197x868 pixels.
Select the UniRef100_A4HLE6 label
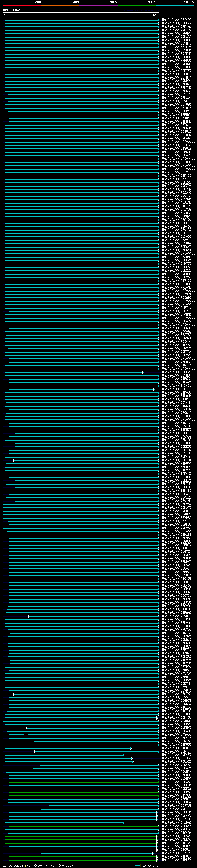coord(176,860)
